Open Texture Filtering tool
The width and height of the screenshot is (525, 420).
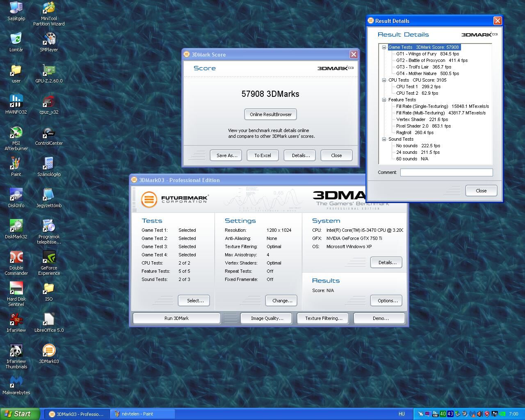point(324,318)
